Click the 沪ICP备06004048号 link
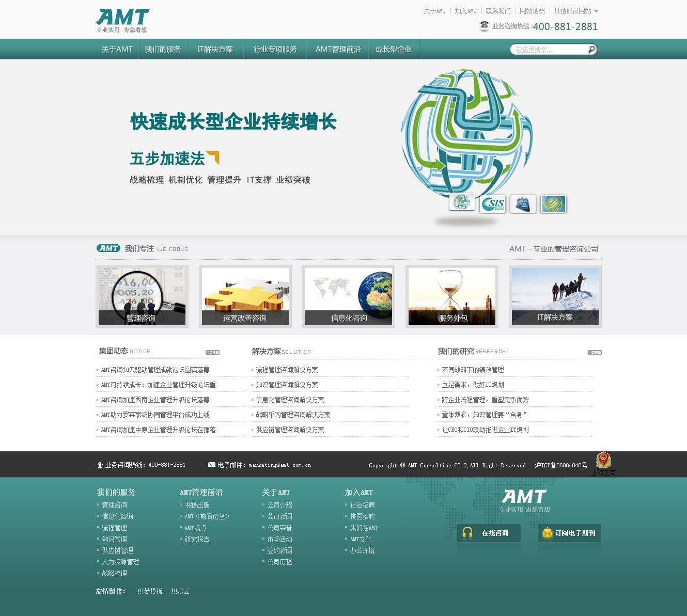 (x=561, y=465)
